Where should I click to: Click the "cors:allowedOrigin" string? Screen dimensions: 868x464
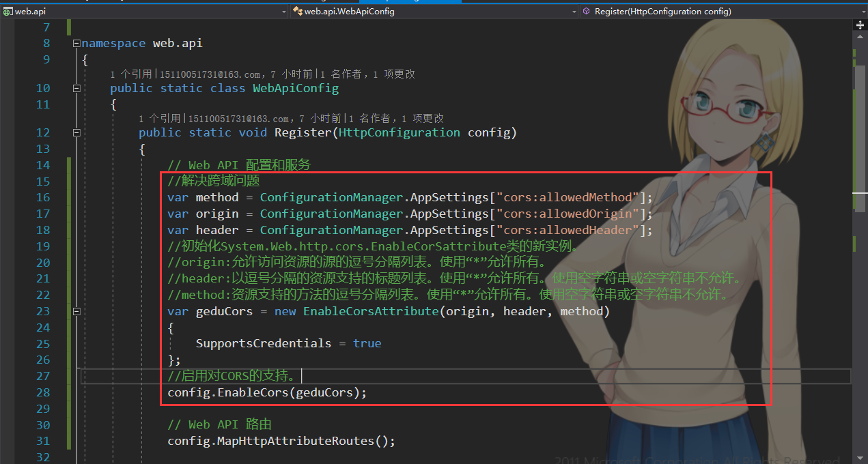click(x=568, y=214)
